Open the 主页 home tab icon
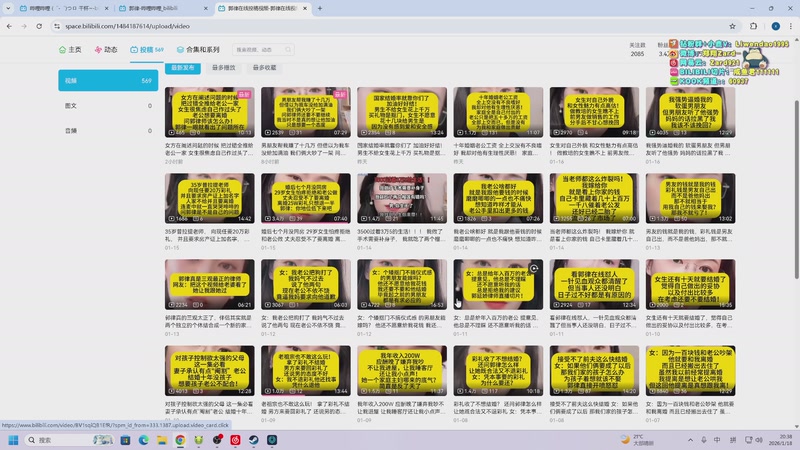Screen dimensions: 800x450 click(x=62, y=49)
